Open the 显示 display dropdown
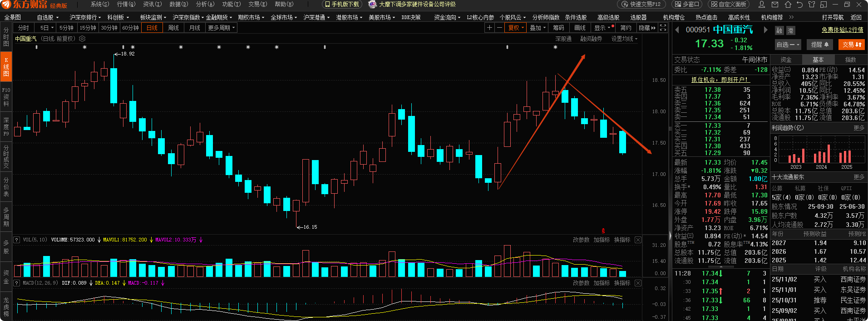868x321 pixels. tap(602, 28)
